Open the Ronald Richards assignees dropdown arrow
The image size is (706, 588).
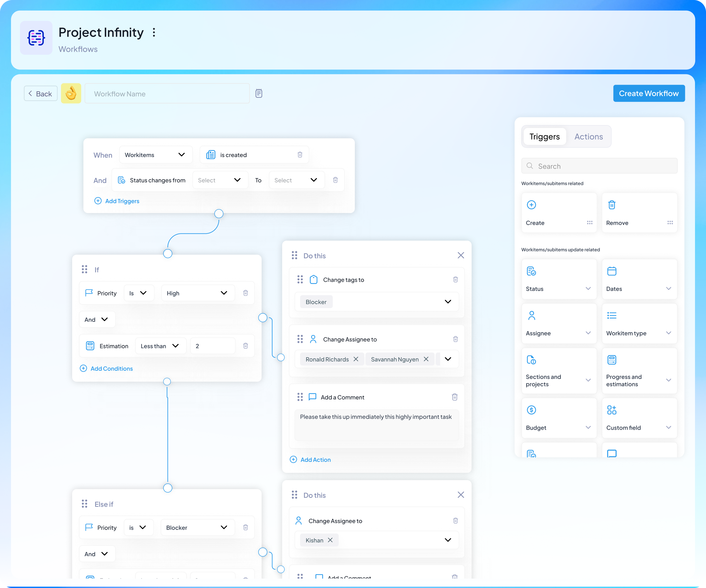[448, 359]
